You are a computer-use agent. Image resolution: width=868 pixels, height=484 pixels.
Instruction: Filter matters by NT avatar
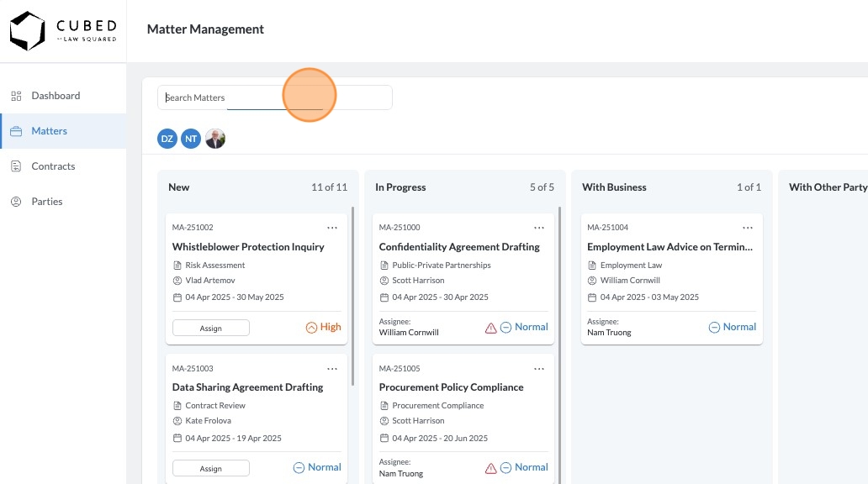[191, 139]
